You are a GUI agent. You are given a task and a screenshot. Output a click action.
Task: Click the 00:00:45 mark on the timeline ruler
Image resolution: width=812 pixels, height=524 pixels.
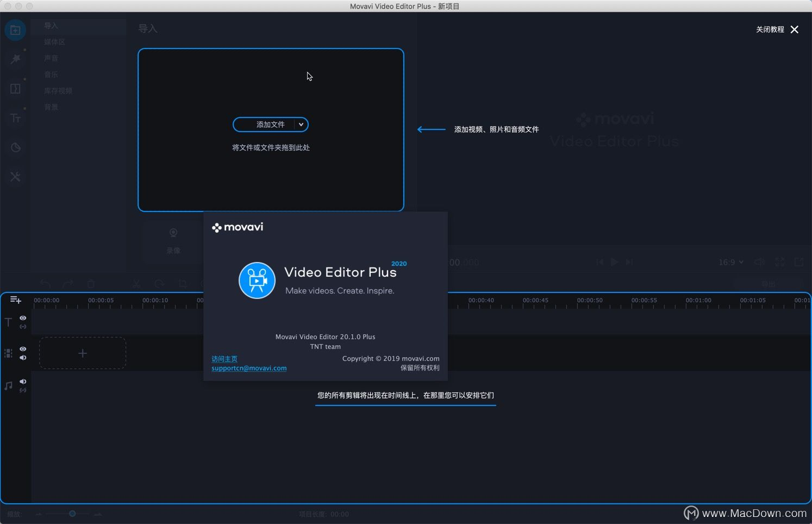tap(535, 300)
